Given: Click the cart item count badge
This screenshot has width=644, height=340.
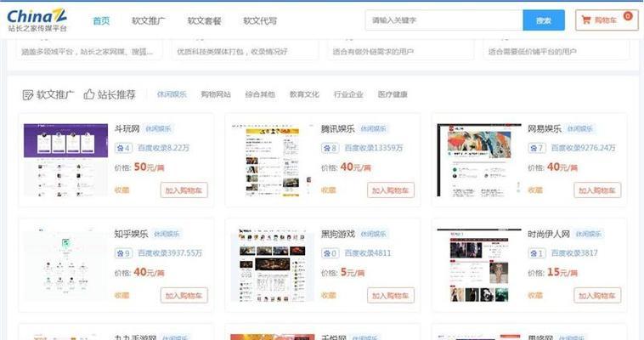Looking at the screenshot, I should click(628, 16).
